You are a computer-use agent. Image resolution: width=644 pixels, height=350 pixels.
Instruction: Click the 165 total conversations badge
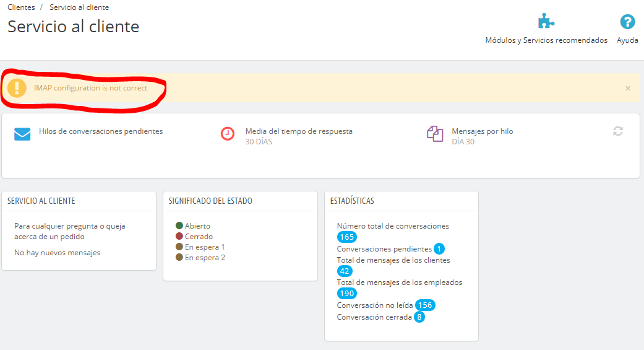(346, 237)
